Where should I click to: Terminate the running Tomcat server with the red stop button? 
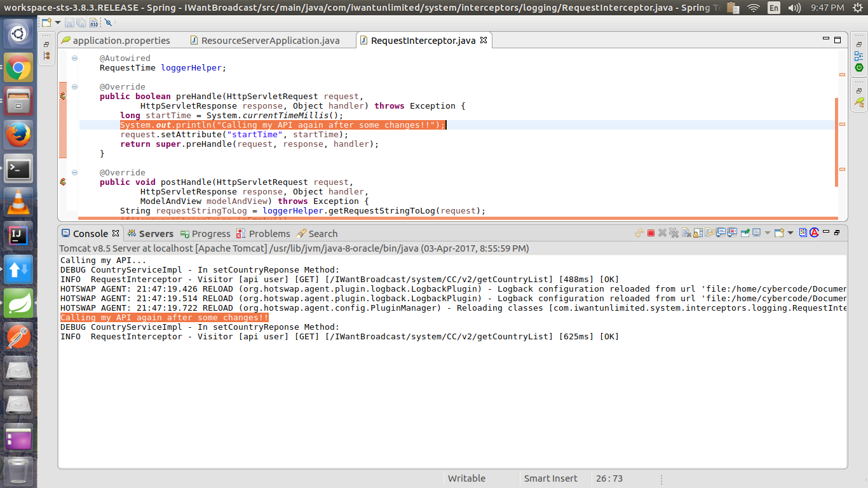tap(651, 233)
